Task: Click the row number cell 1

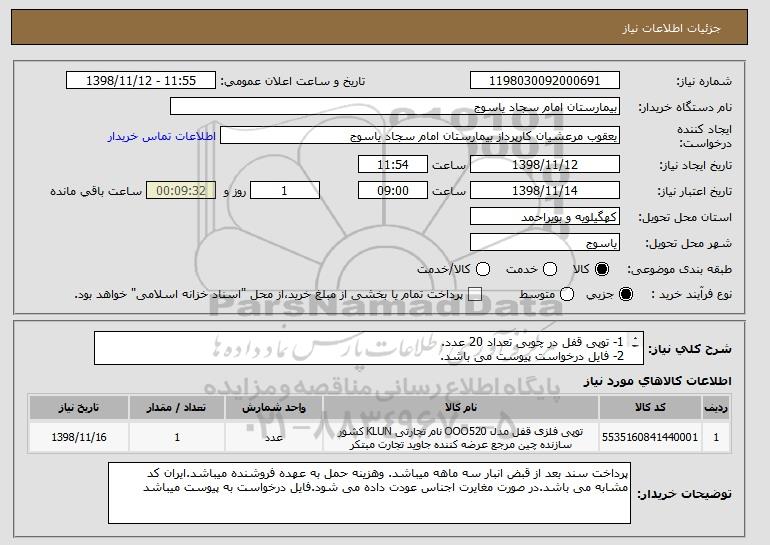Action: click(x=715, y=437)
